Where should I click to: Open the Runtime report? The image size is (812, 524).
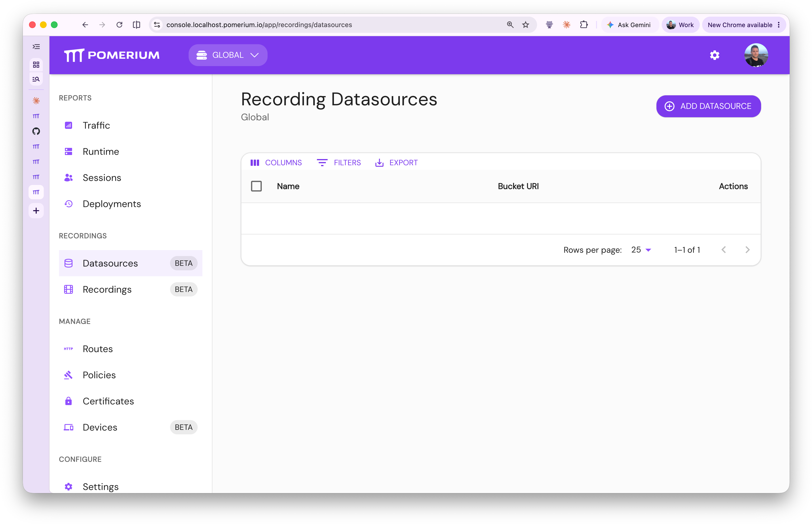point(130,151)
